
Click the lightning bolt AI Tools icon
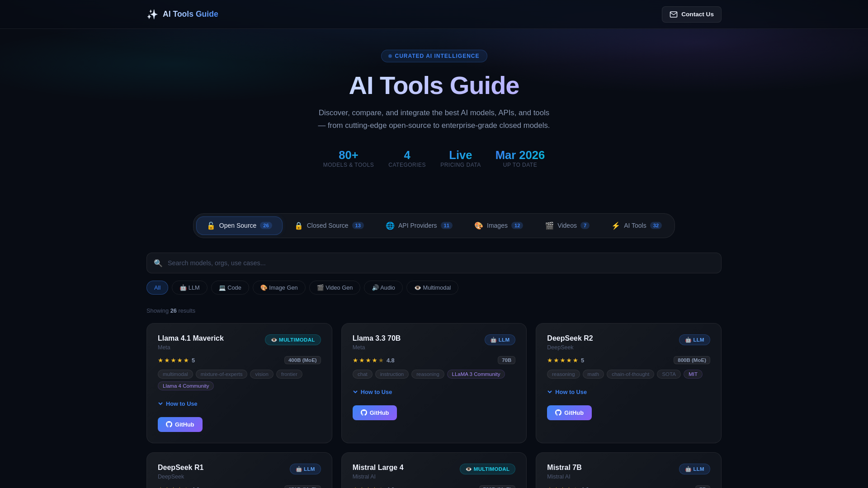click(x=616, y=226)
